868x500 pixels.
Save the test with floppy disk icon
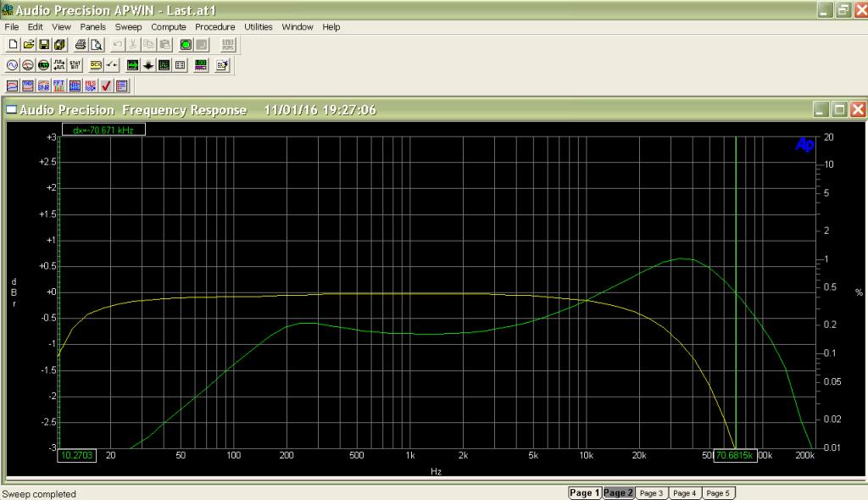tap(44, 45)
